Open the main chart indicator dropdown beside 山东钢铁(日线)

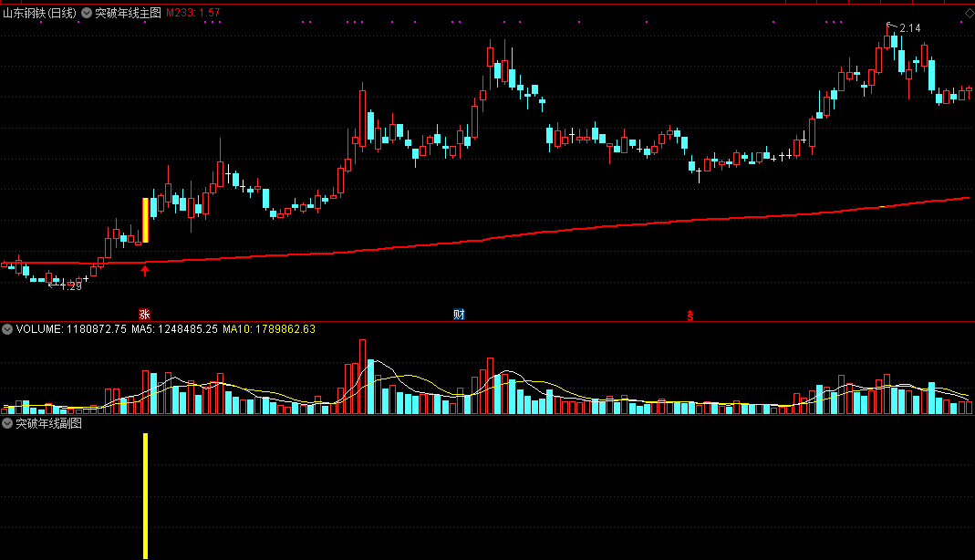(87, 13)
